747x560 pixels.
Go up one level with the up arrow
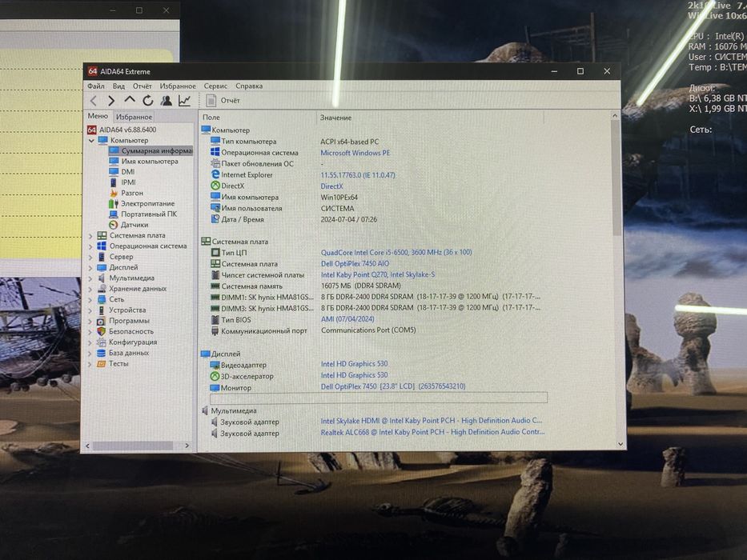[x=129, y=99]
